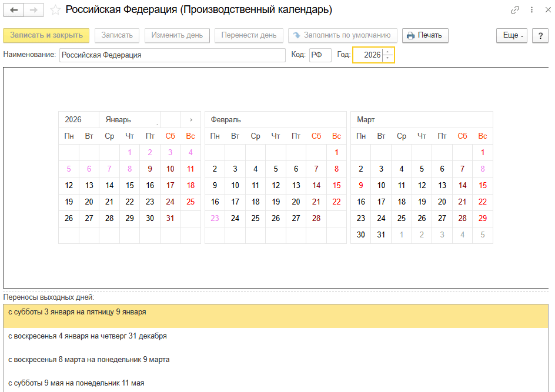Click the Код input field
This screenshot has height=392, width=555.
click(320, 55)
